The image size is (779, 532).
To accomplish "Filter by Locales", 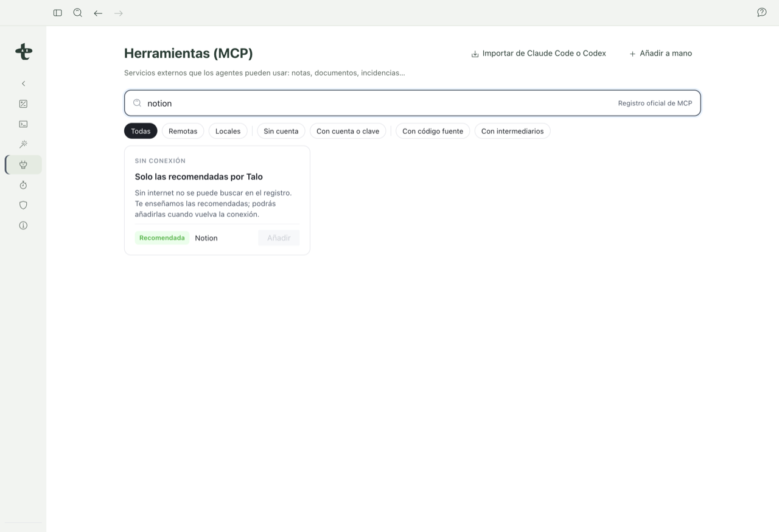I will click(228, 131).
